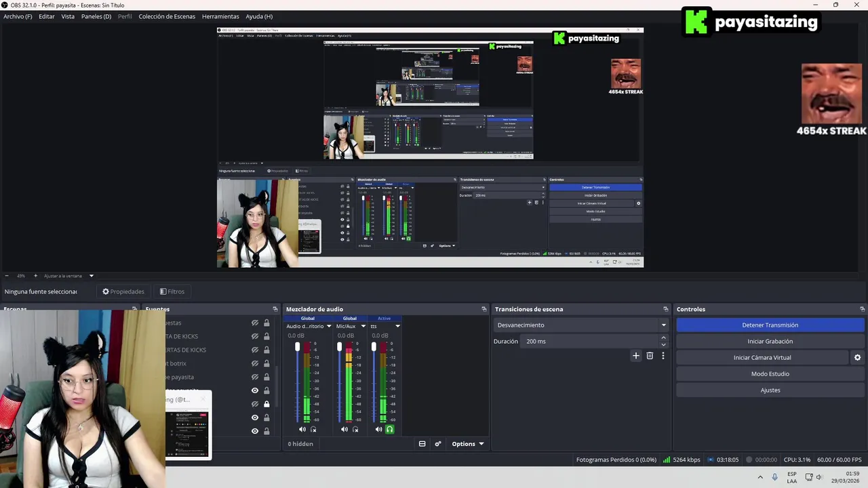Float the Transiciones de escena dock
The width and height of the screenshot is (868, 488).
coord(666,309)
